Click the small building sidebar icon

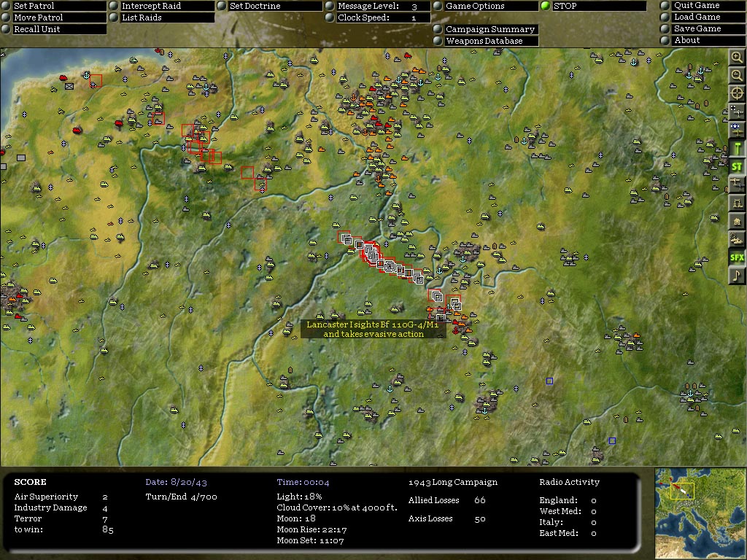737,221
